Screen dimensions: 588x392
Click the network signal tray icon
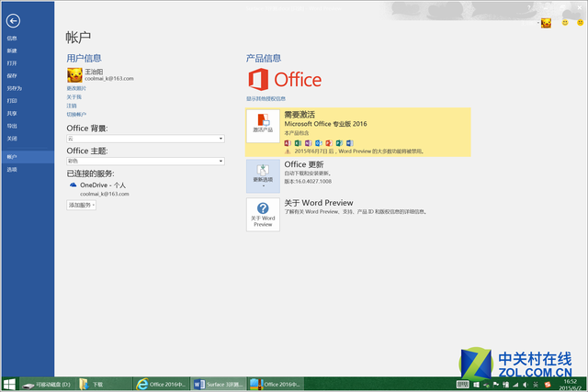coord(515,385)
